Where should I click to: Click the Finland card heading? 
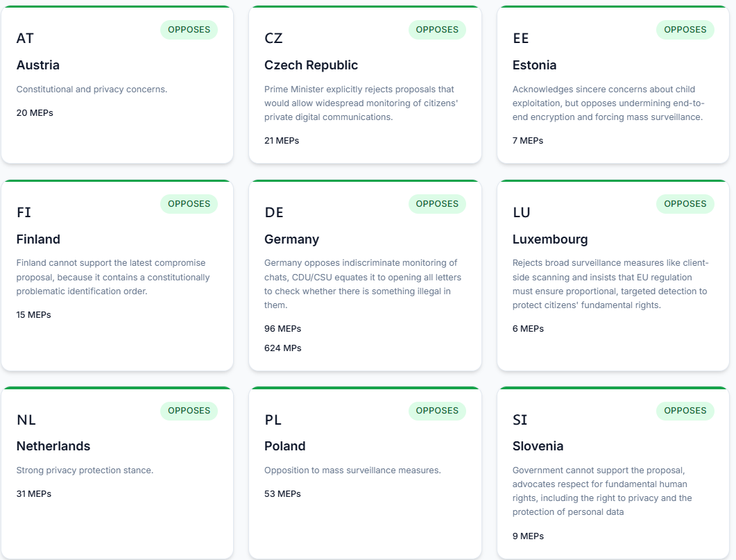coord(38,239)
